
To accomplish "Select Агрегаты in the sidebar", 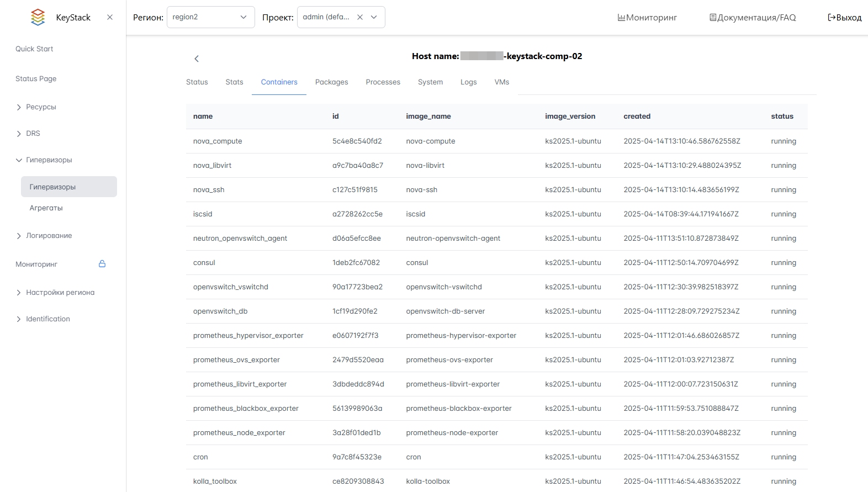I will [x=46, y=208].
